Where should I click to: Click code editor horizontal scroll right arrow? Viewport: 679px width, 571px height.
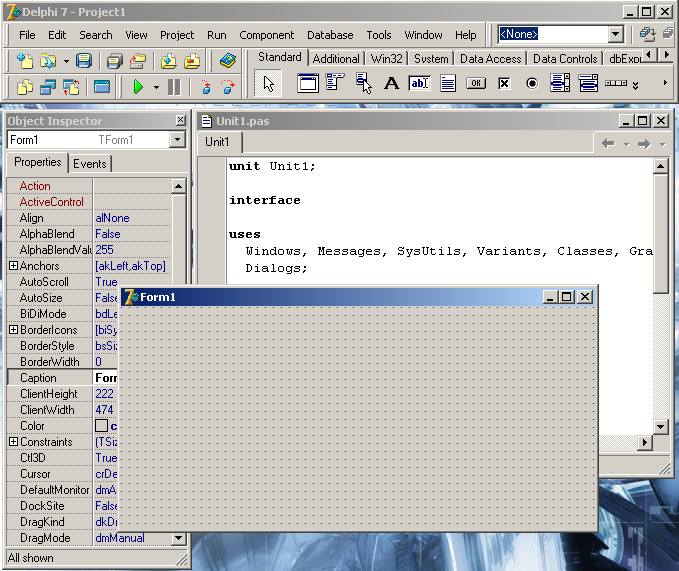645,442
